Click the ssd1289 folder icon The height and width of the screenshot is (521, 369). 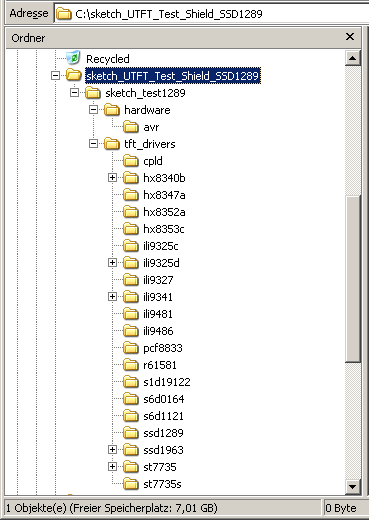click(x=131, y=432)
